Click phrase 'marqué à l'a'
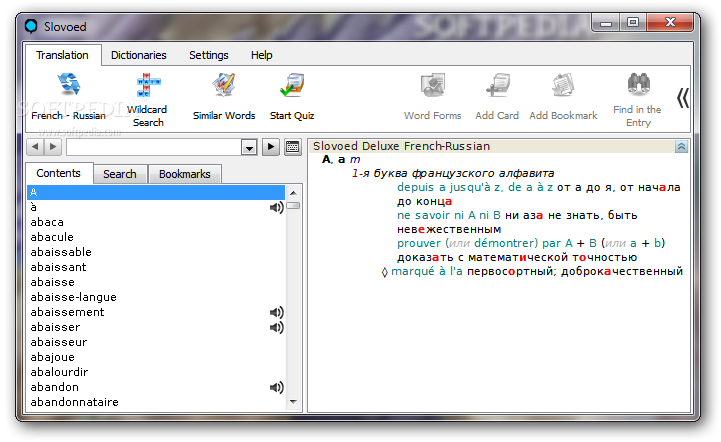 pos(427,271)
